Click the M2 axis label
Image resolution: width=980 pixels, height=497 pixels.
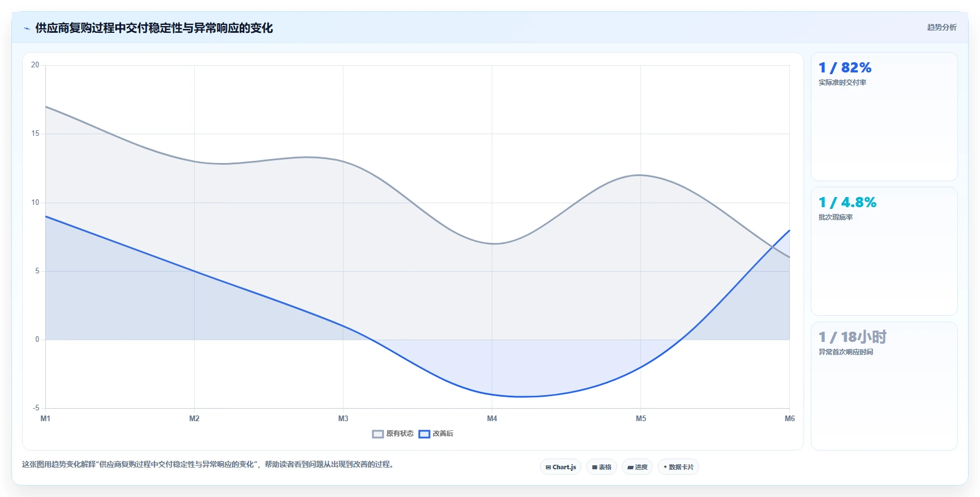click(194, 419)
